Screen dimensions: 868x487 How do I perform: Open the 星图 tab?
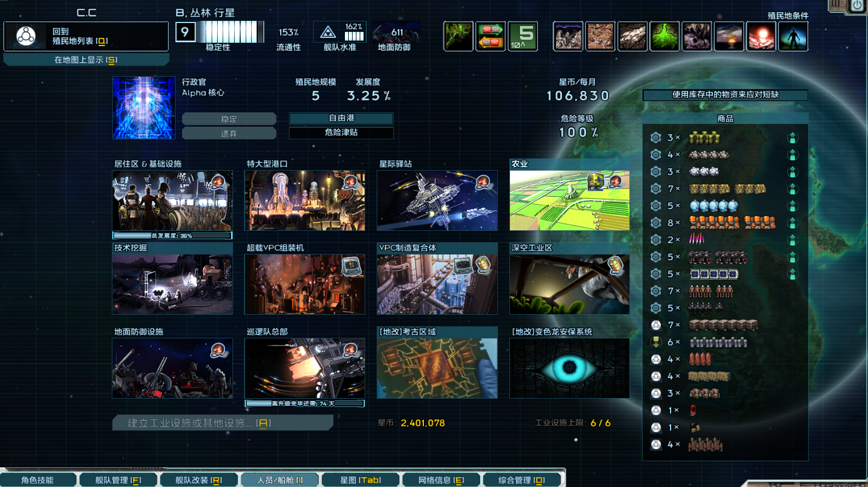click(x=360, y=480)
